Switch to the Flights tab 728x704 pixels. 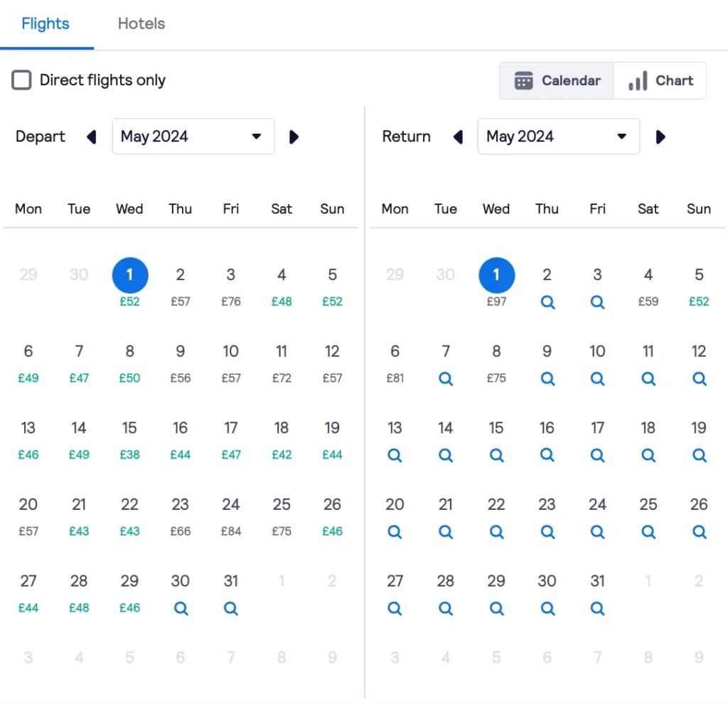[45, 23]
